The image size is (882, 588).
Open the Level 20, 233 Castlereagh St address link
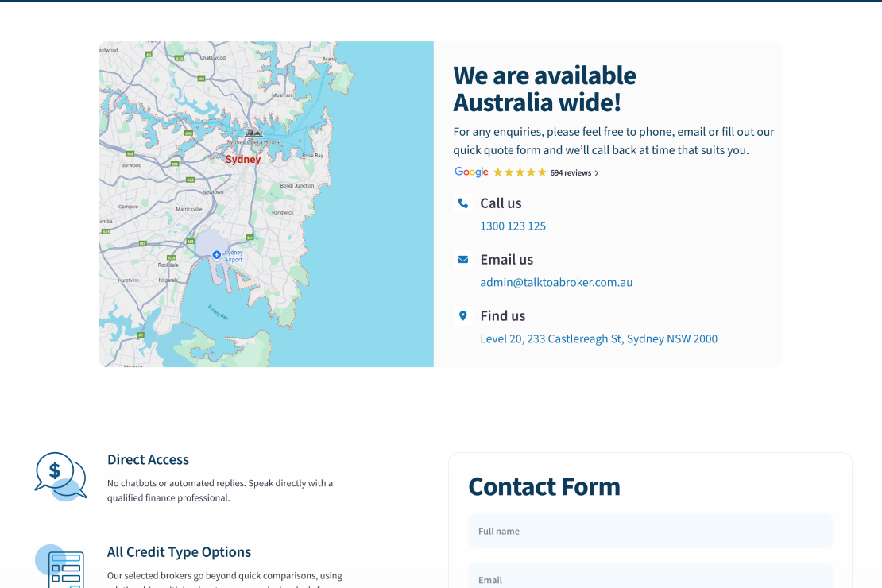[598, 338]
